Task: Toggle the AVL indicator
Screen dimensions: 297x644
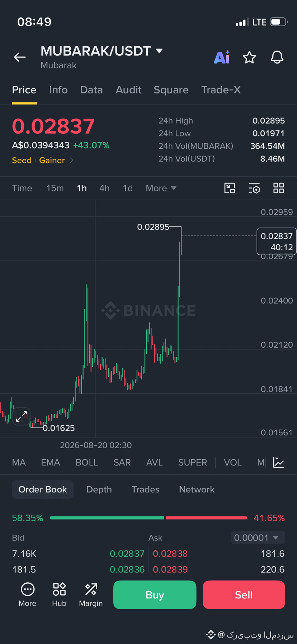Action: tap(155, 463)
